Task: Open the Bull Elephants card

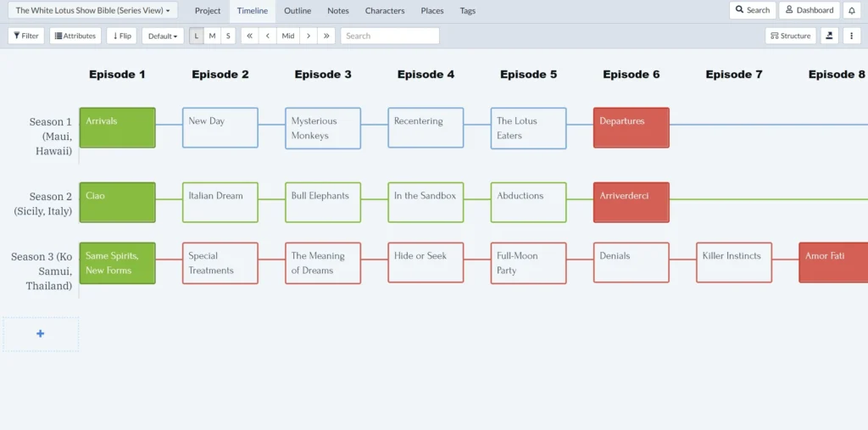Action: pos(323,203)
